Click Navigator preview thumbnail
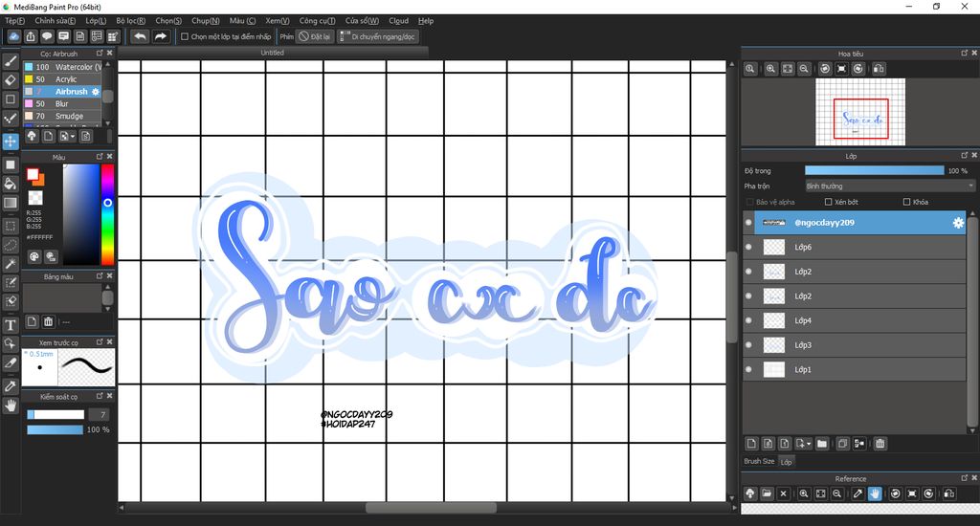980x526 pixels. coord(860,112)
